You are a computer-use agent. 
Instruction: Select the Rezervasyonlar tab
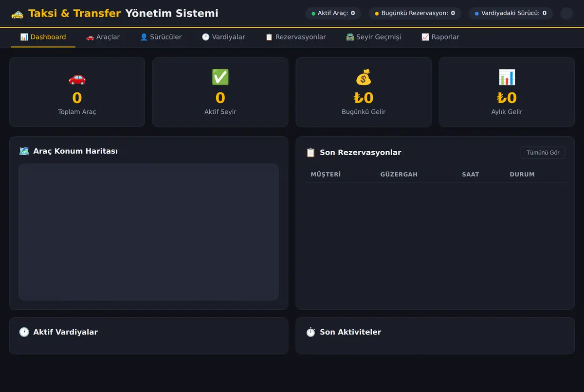pos(295,37)
